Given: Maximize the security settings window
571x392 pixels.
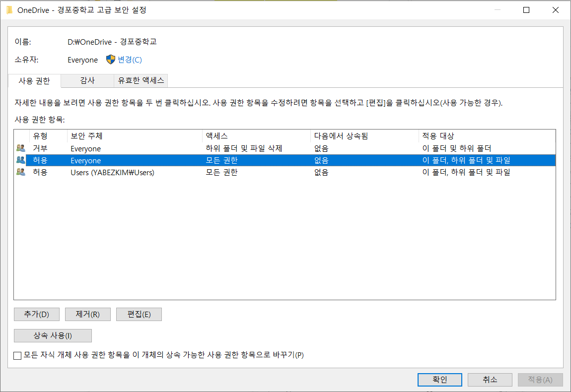Looking at the screenshot, I should pos(526,10).
